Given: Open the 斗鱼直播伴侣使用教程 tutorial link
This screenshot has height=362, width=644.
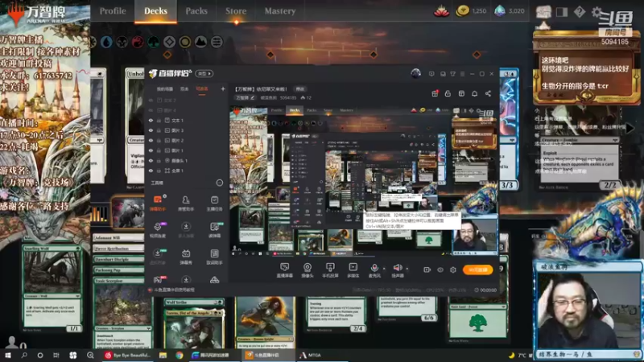Looking at the screenshot, I should click(x=171, y=290).
